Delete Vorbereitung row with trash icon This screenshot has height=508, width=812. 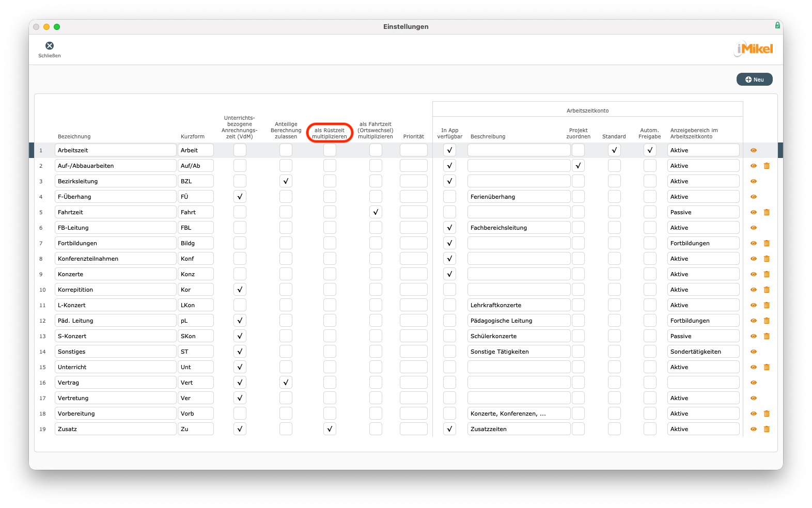point(767,414)
